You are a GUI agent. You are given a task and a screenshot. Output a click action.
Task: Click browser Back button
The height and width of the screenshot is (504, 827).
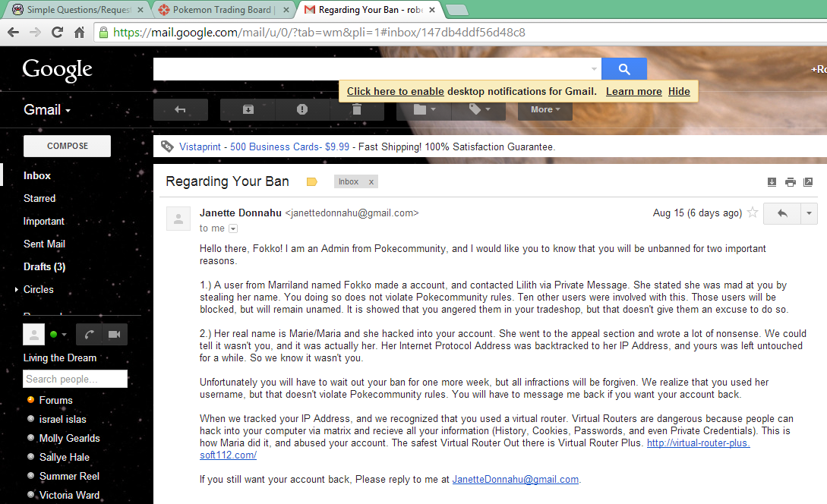(14, 32)
